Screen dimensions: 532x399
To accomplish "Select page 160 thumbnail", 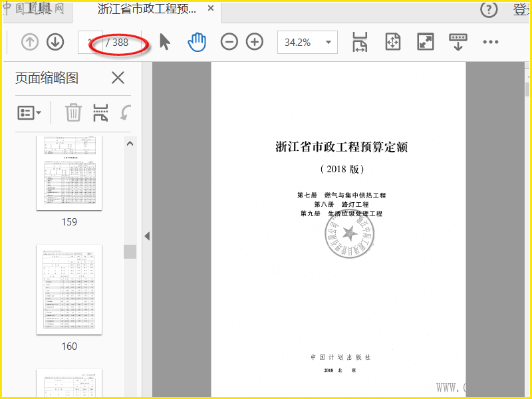I will click(69, 289).
